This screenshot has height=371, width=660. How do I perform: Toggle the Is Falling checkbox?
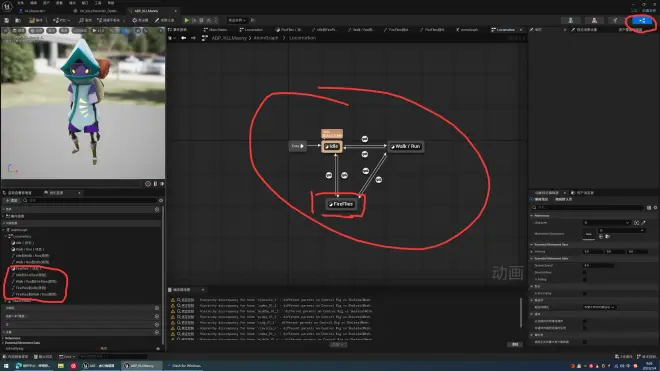pos(585,279)
